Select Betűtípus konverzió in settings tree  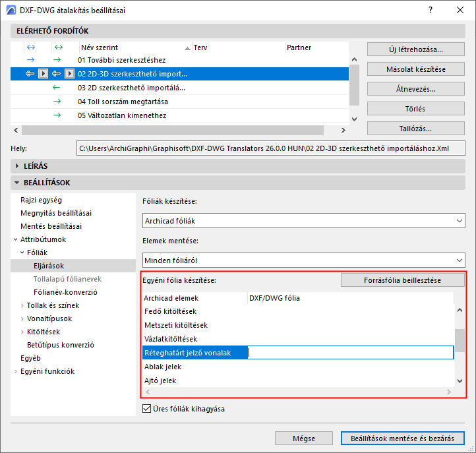coord(61,345)
